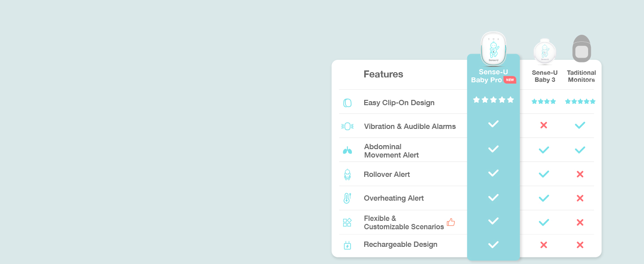Click the "Easy Clip-On Design" label

click(x=399, y=103)
